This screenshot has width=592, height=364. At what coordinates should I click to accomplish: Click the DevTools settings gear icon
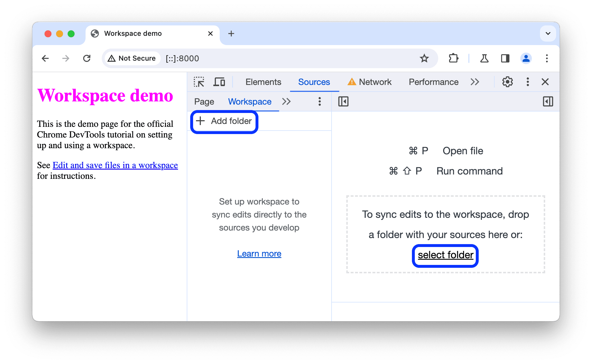click(506, 82)
